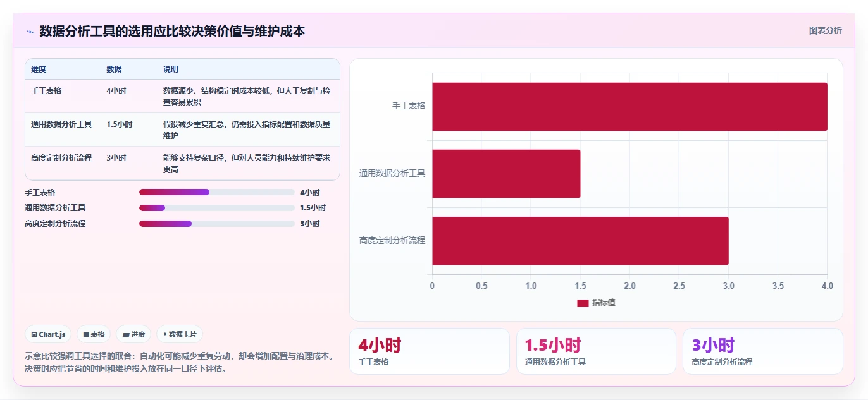
Task: Click the 4.0 x-axis tick label
Action: point(827,286)
